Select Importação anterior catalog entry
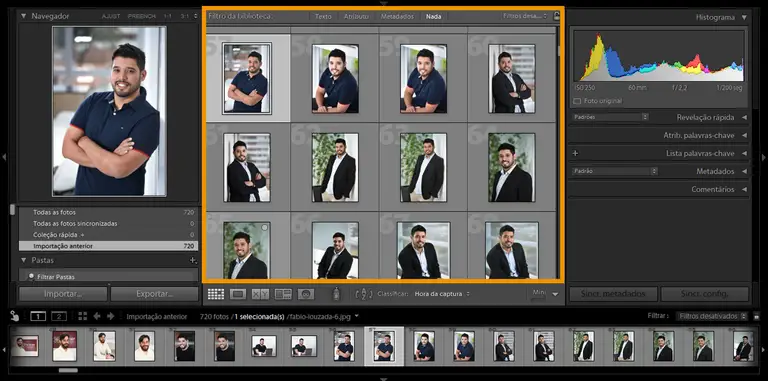Screen dimensions: 768x381 click(108, 246)
